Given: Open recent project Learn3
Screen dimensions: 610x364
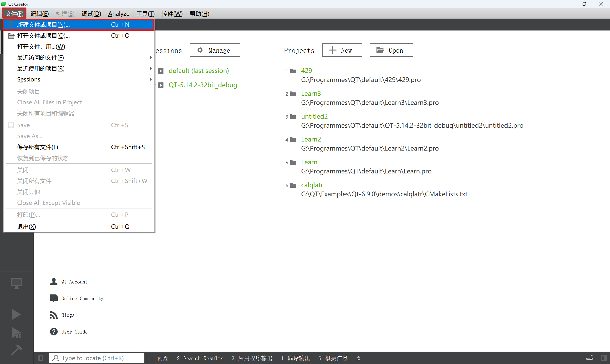Looking at the screenshot, I should pos(311,93).
